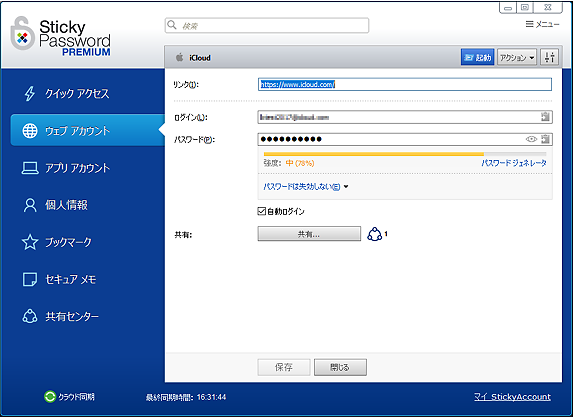The width and height of the screenshot is (574, 417).
Task: Click the person icon for 個人情報
Action: pyautogui.click(x=30, y=205)
